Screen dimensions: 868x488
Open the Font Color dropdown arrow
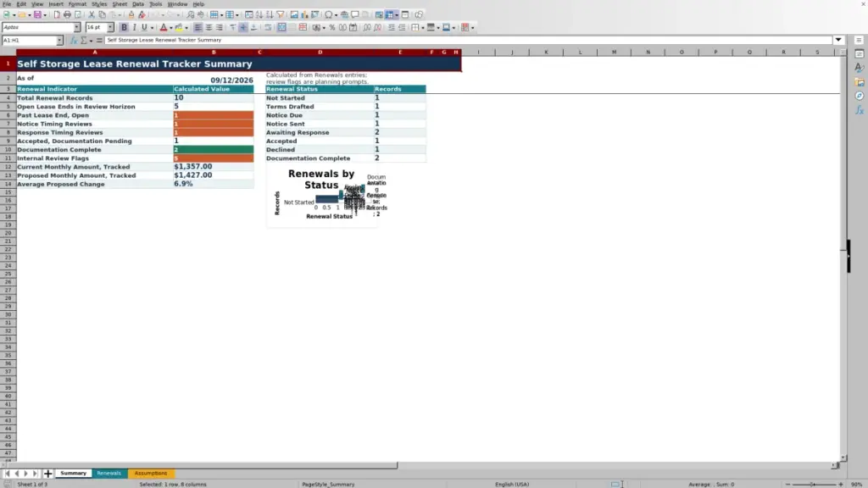point(171,28)
